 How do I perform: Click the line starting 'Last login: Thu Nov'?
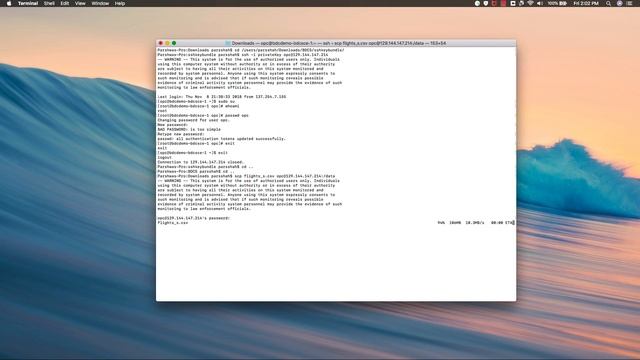[x=222, y=97]
